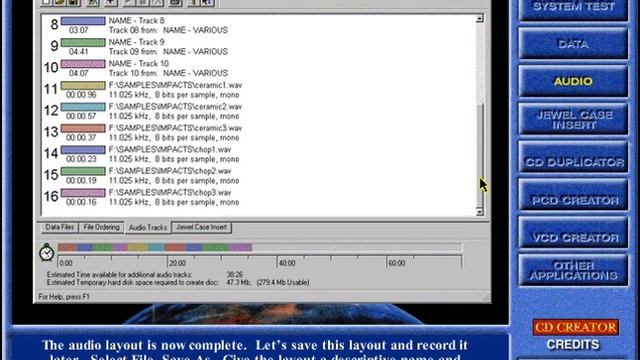Click the olive color bar of track 11
640x360 pixels.
pyautogui.click(x=83, y=86)
